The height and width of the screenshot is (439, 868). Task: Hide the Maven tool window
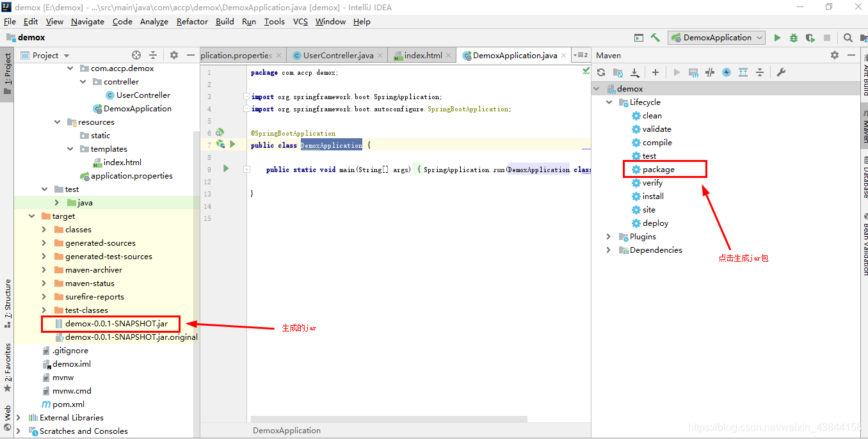click(851, 55)
